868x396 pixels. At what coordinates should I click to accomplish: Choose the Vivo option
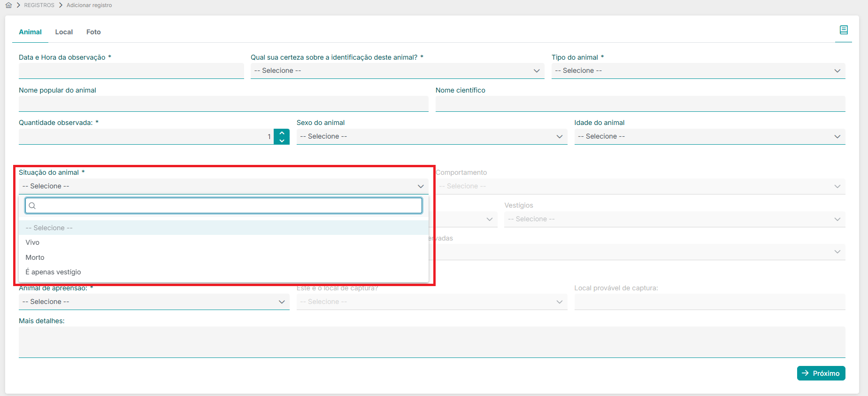(32, 242)
